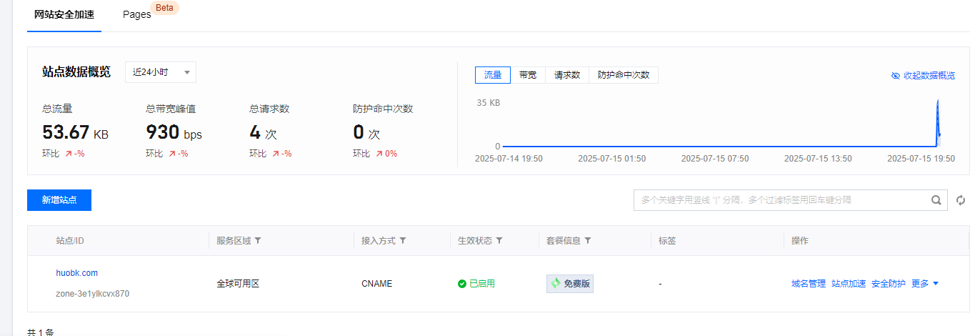Viewport: 980px width, 336px height.
Task: Click the CNAME access method cell
Action: pyautogui.click(x=377, y=284)
